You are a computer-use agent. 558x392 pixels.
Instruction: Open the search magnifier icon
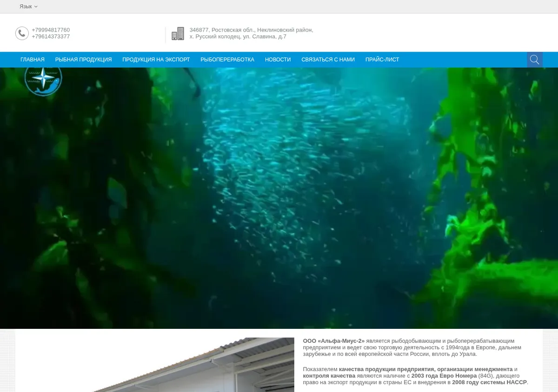pyautogui.click(x=534, y=59)
